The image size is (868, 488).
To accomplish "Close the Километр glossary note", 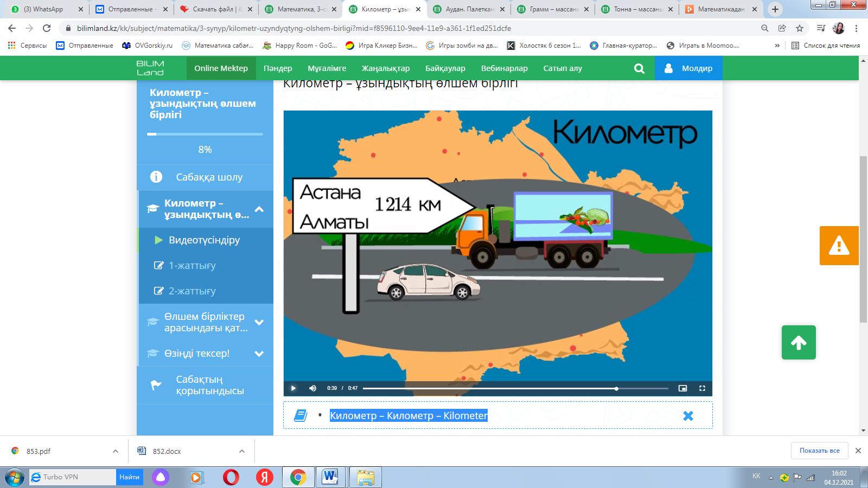I will pos(688,416).
